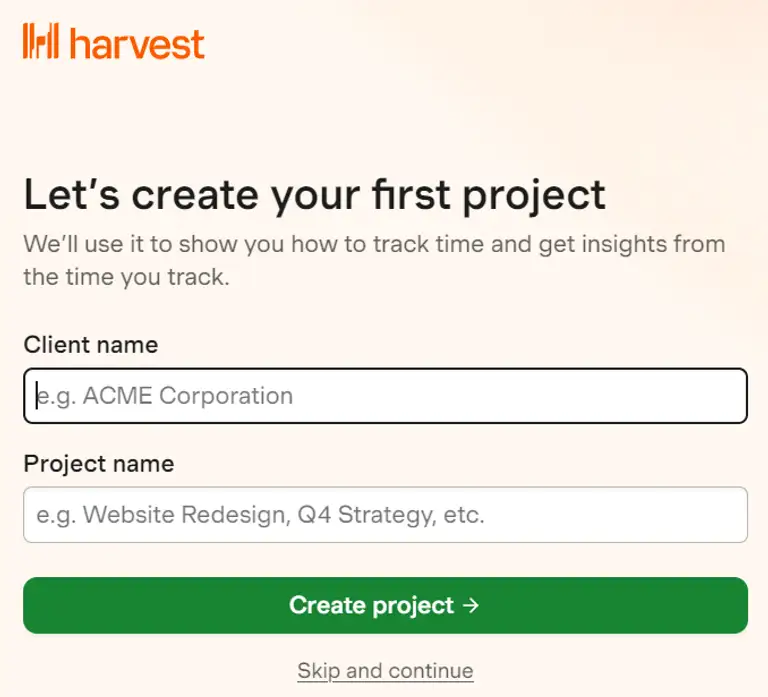Click the arrow icon in Create project button

click(471, 605)
